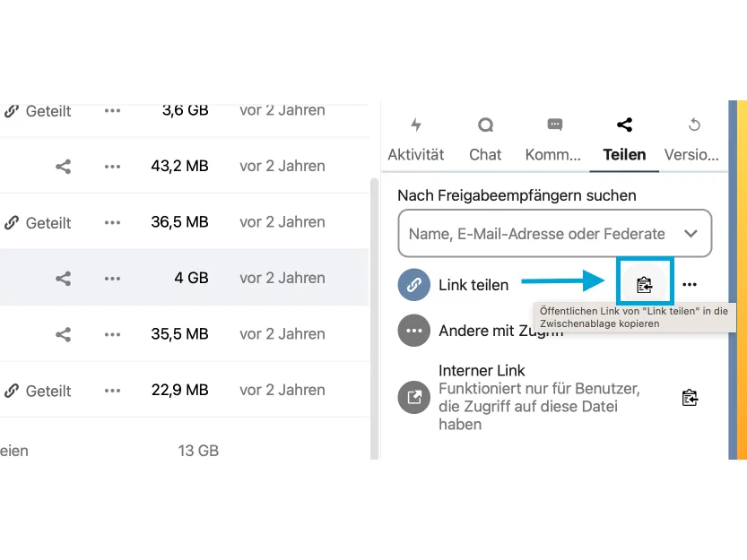This screenshot has width=747, height=560.
Task: Click Geteilt link on 22,9 MB row
Action: tap(38, 391)
